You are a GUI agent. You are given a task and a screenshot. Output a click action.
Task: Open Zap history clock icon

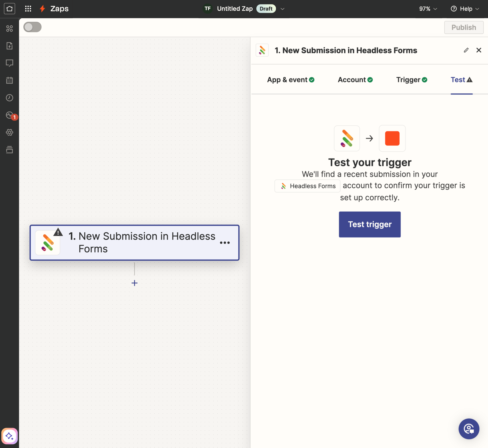click(x=9, y=98)
